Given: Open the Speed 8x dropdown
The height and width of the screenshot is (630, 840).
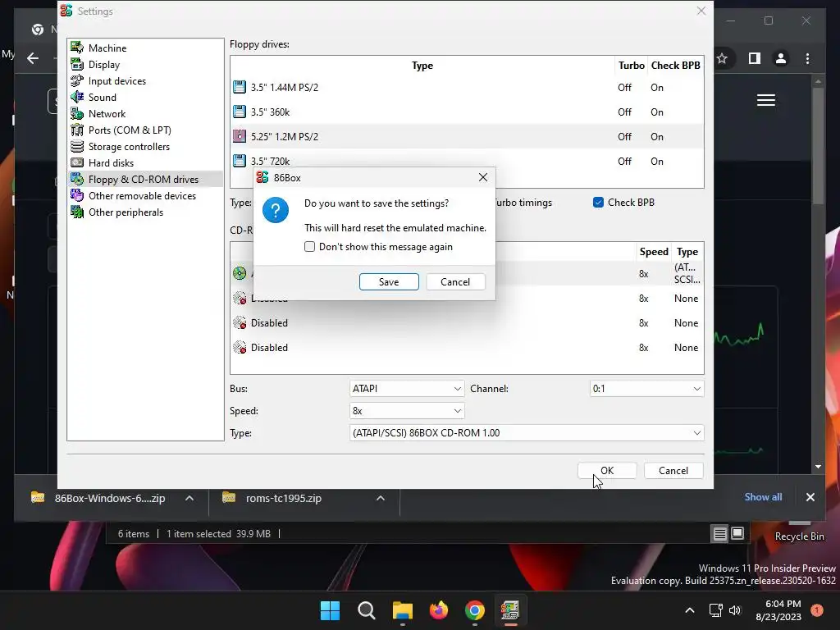Looking at the screenshot, I should [x=407, y=411].
